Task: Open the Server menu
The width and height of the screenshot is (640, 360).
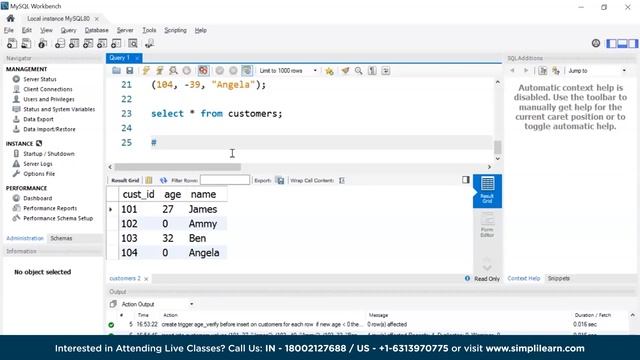Action: click(125, 30)
